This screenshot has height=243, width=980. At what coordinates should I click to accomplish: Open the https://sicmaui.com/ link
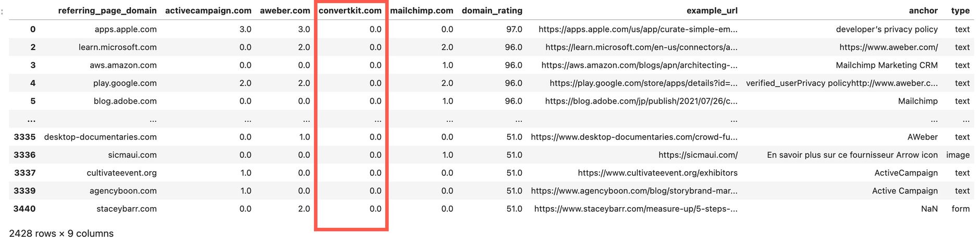click(x=698, y=155)
